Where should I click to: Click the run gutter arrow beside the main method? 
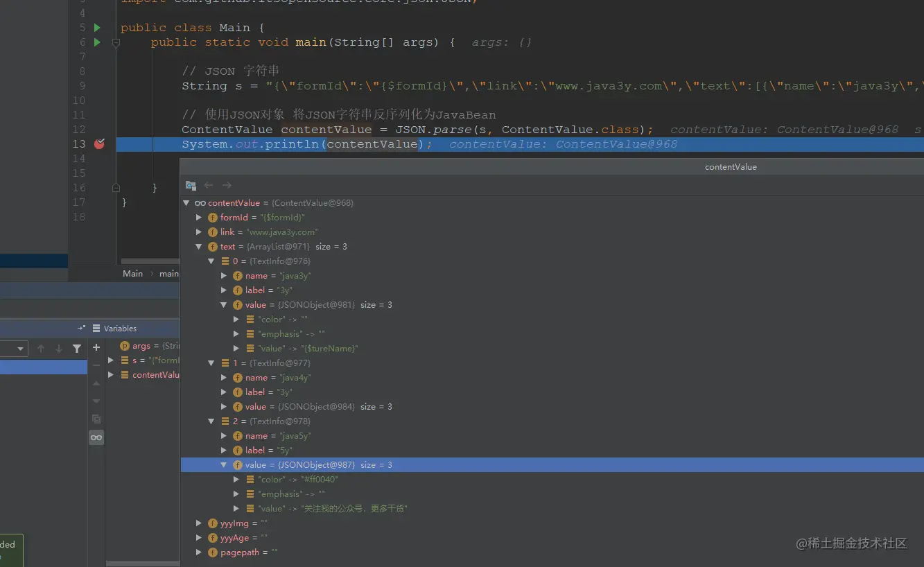click(x=97, y=42)
